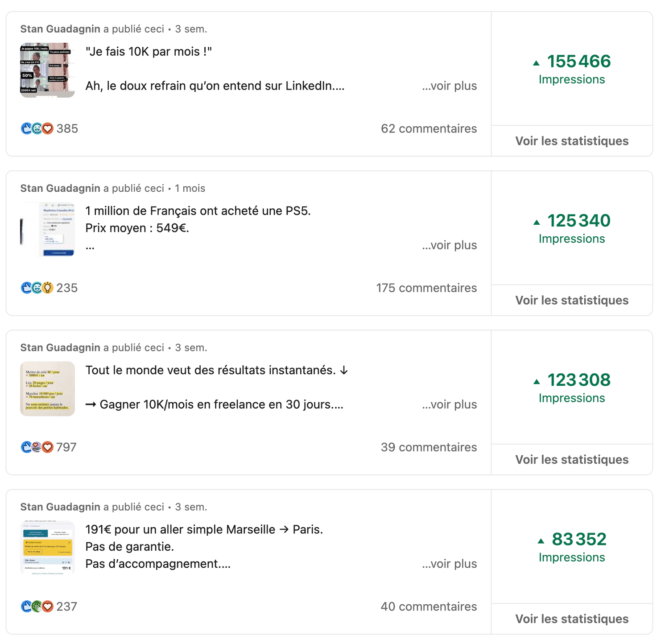
Task: Open the 175 commentaires link
Action: pos(426,288)
